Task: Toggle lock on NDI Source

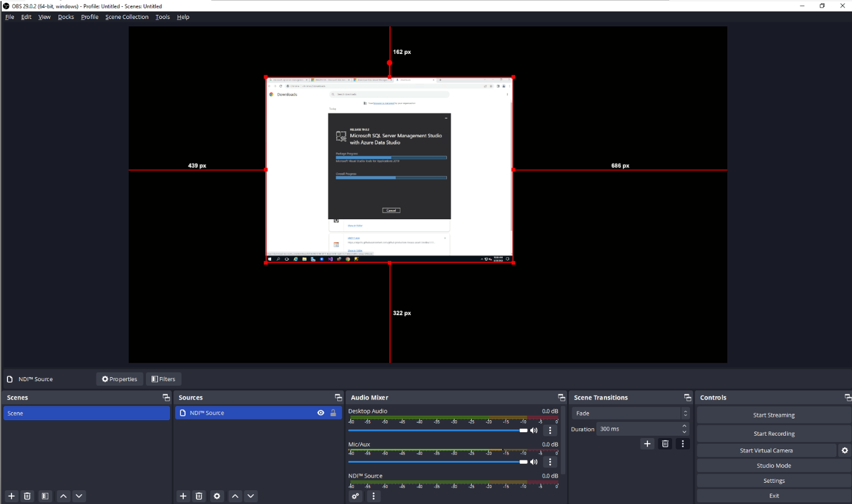Action: pos(333,413)
